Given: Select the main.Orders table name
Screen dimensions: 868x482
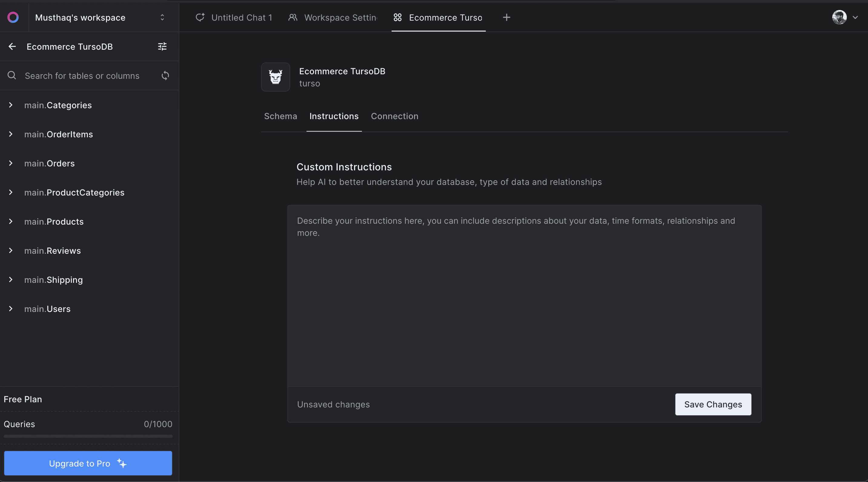Looking at the screenshot, I should point(50,163).
